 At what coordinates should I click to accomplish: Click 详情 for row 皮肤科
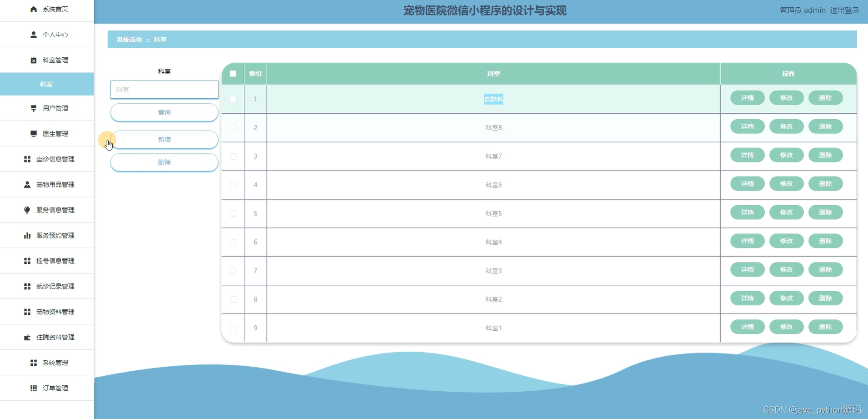click(x=747, y=98)
